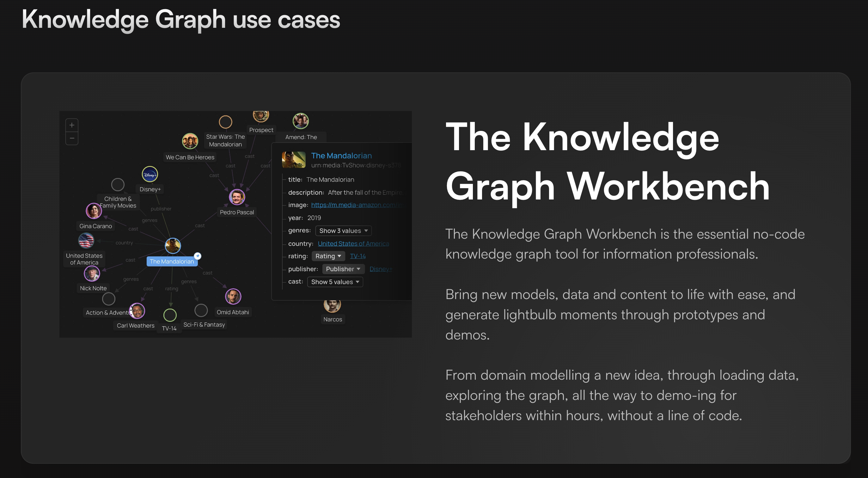Click The Mandalorian poster thumbnail
Image resolution: width=868 pixels, height=478 pixels.
tap(293, 160)
